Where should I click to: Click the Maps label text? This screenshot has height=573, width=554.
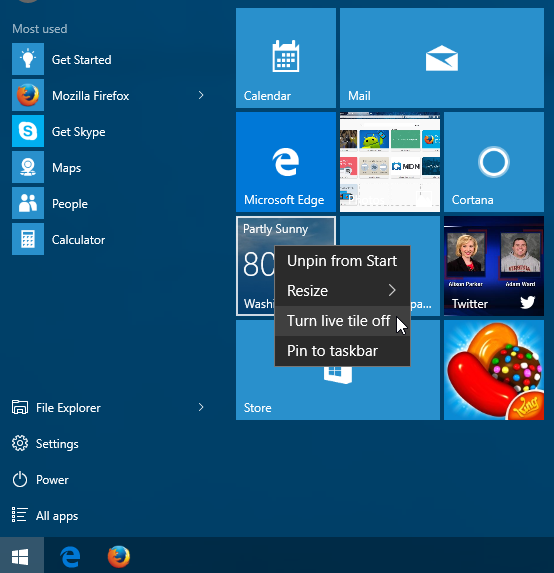click(66, 168)
